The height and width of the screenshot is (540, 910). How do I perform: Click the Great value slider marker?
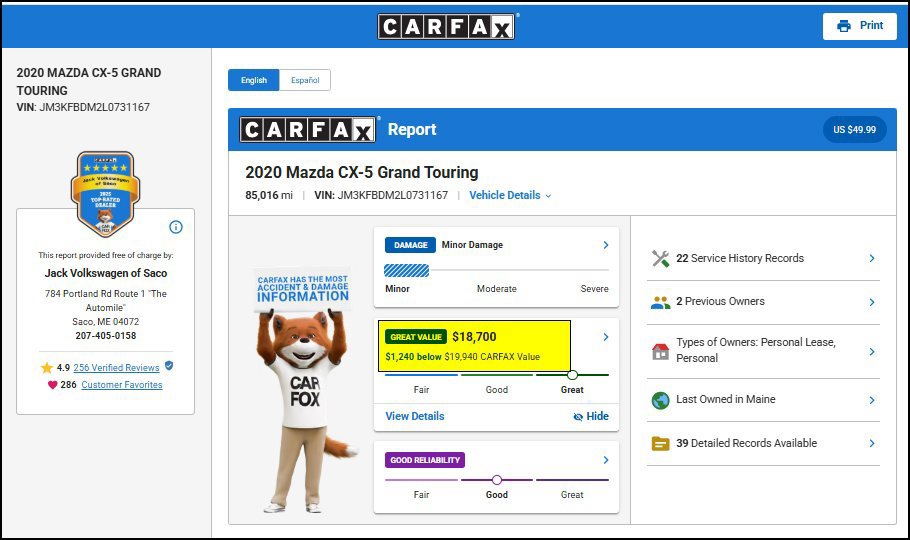click(x=572, y=375)
